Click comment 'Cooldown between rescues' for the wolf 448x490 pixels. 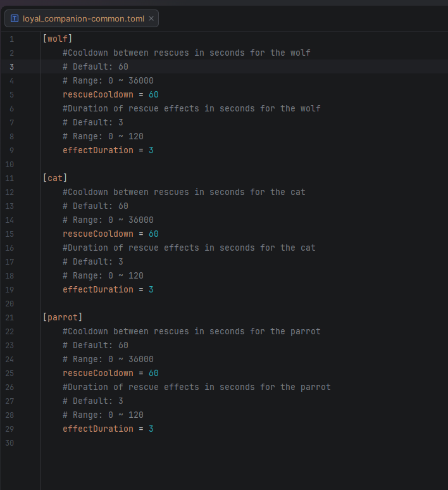point(187,53)
